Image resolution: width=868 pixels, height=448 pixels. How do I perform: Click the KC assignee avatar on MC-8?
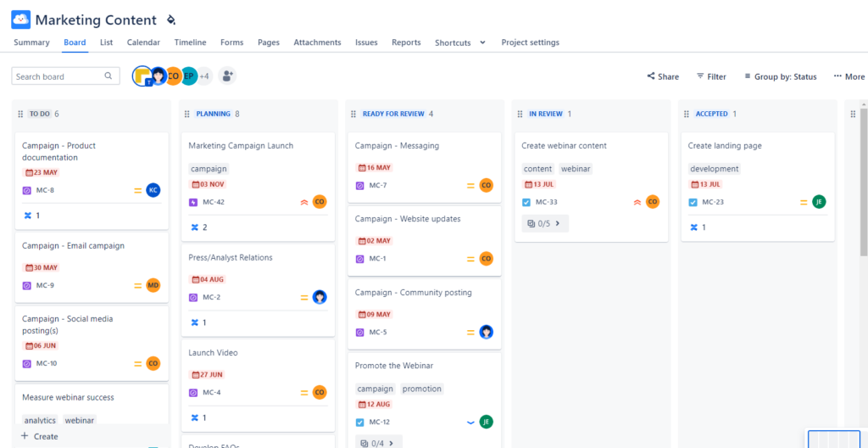153,190
